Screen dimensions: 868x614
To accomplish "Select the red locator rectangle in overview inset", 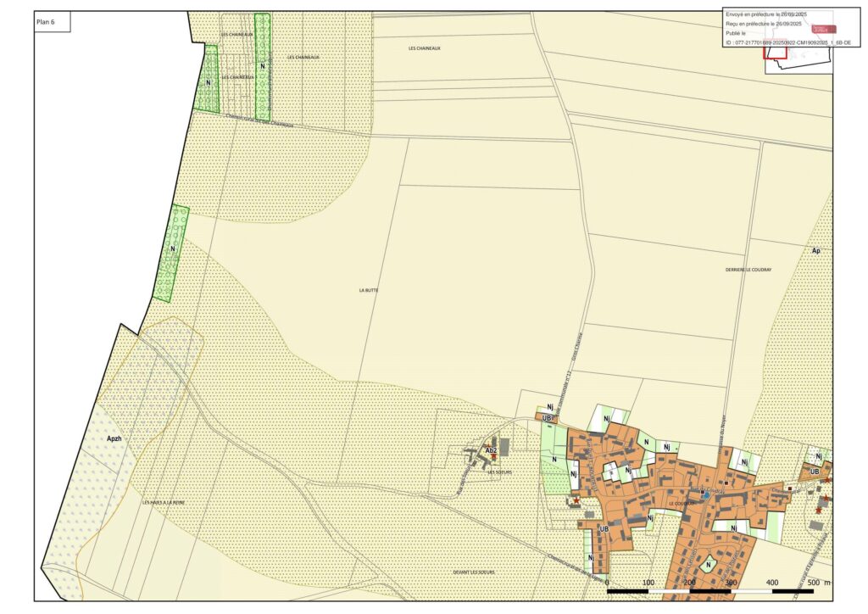I will pyautogui.click(x=776, y=53).
